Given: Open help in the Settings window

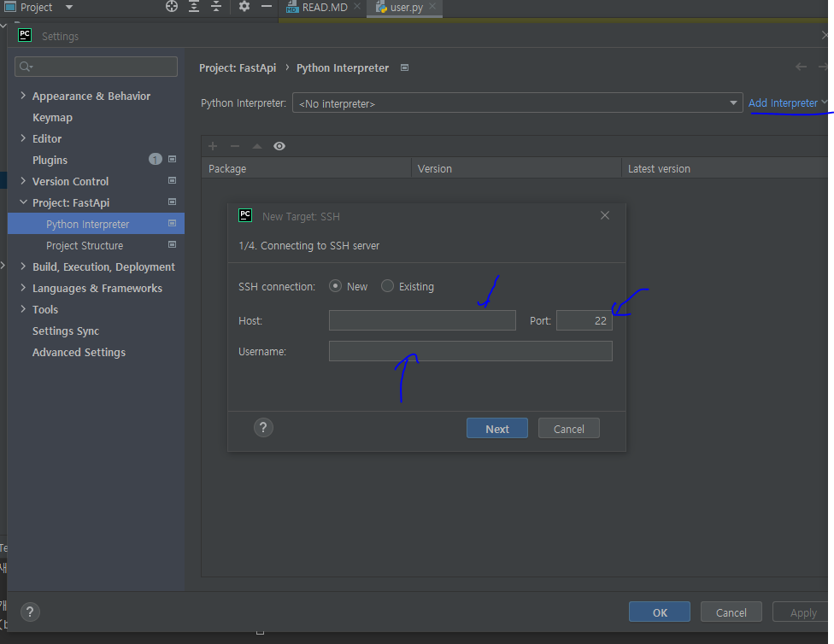Looking at the screenshot, I should click(30, 612).
